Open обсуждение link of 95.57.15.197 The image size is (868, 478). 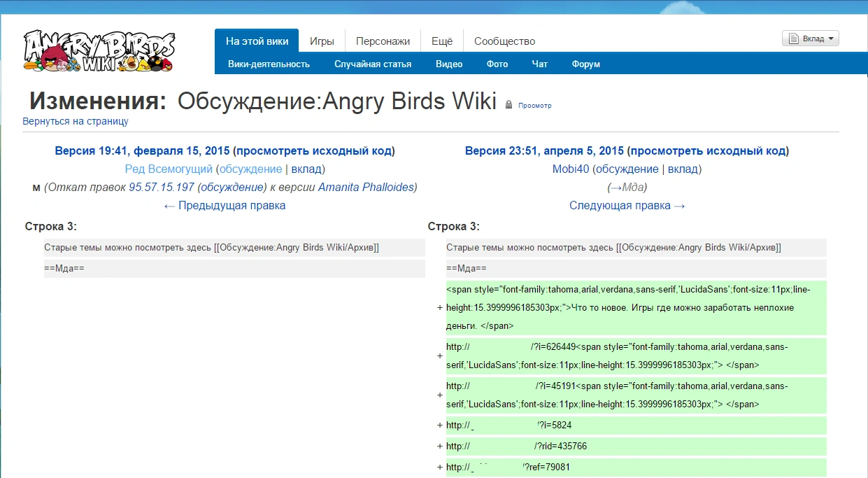click(x=232, y=187)
